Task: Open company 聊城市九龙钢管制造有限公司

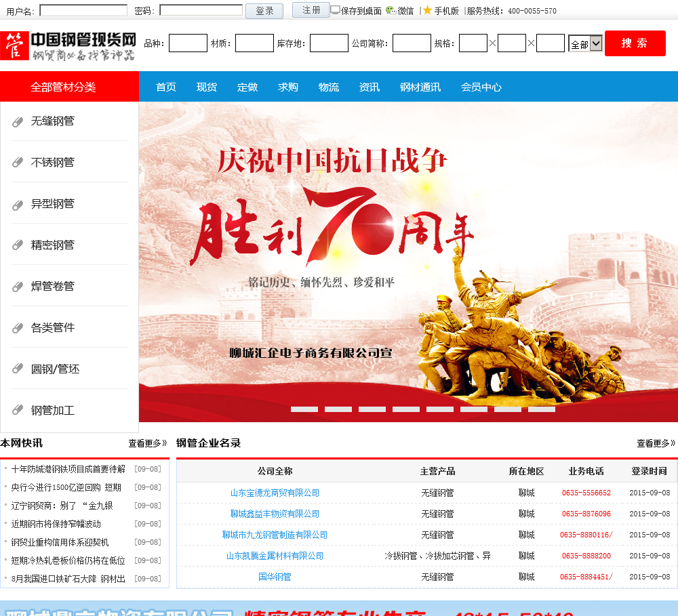Action: pyautogui.click(x=275, y=535)
